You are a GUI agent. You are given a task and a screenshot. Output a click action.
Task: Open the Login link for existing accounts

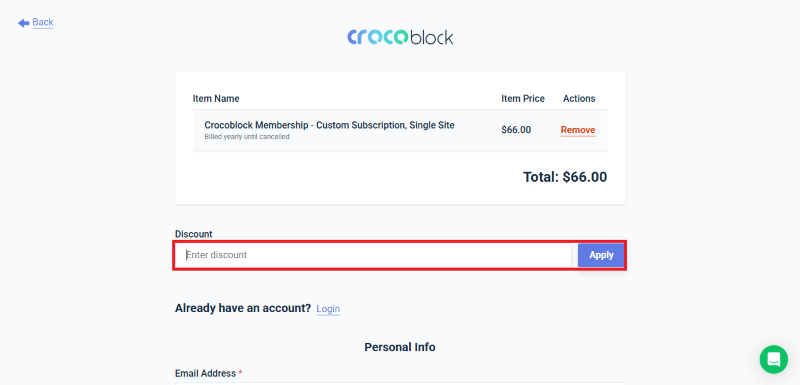[328, 309]
